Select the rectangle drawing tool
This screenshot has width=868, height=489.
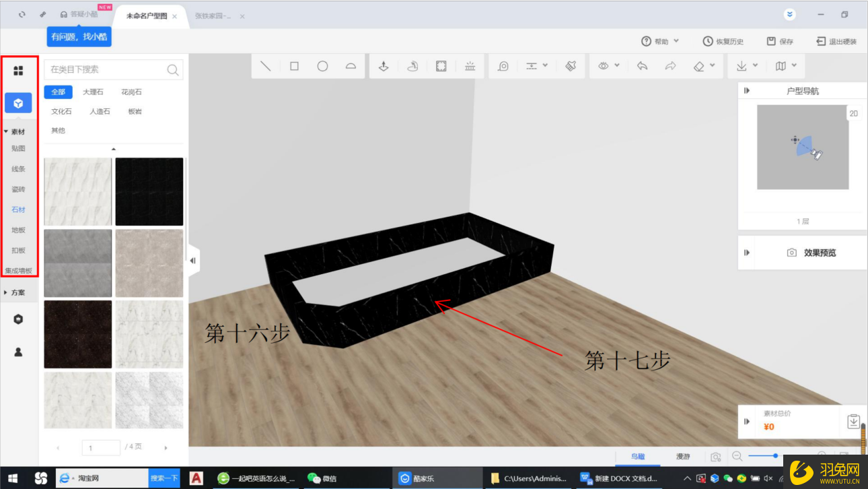(294, 66)
